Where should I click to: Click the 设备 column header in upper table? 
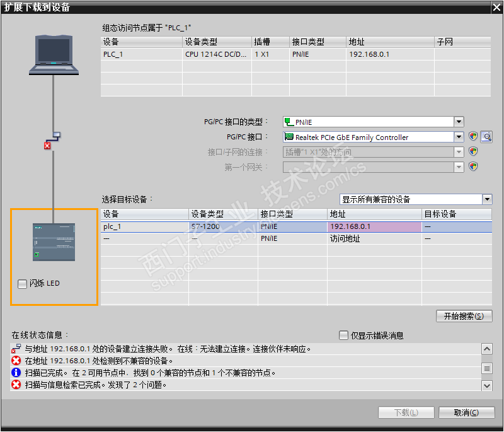point(141,42)
